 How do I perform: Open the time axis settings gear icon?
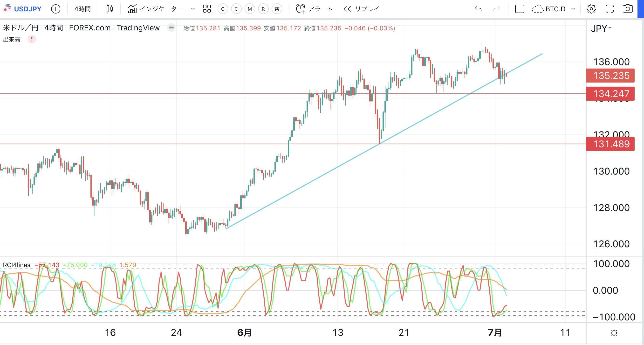click(614, 333)
